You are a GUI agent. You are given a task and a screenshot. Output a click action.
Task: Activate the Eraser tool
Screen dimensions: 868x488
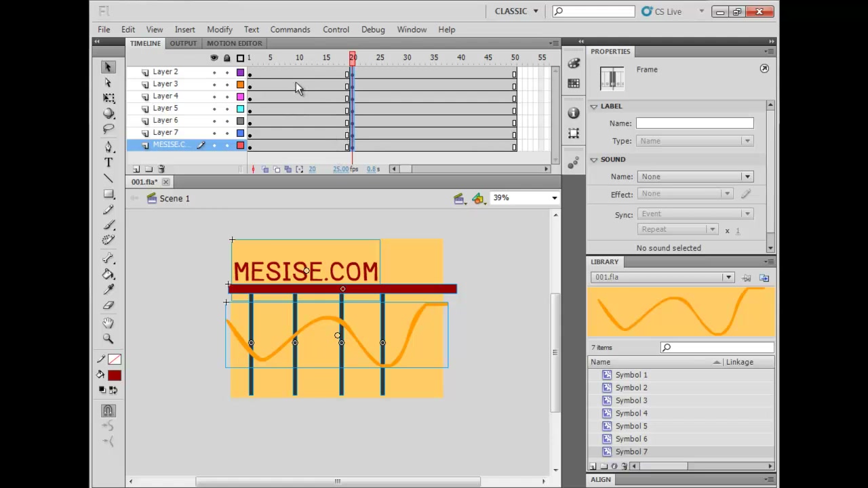pos(108,305)
